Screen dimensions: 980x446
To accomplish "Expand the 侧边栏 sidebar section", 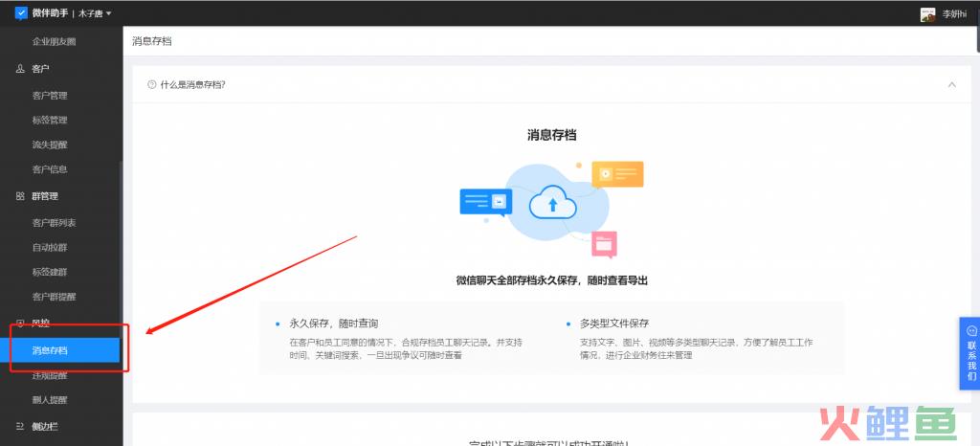I will (x=45, y=427).
